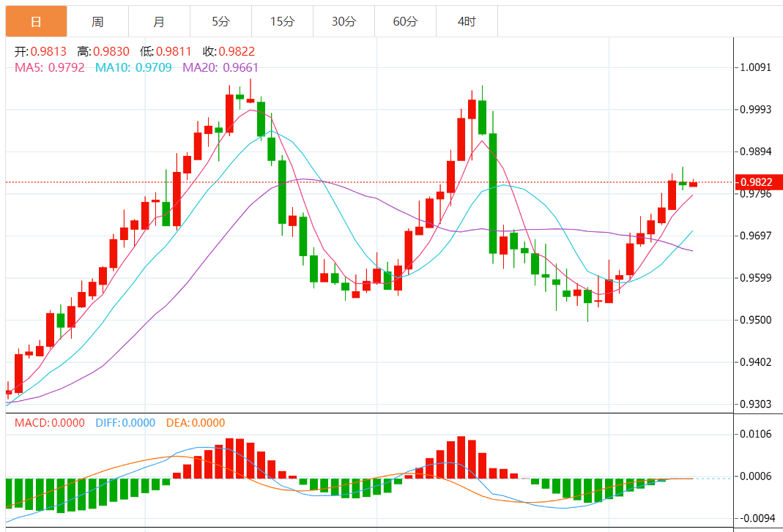783x532 pixels.
Task: Click the DIFF:0.0000 indicator label
Action: click(x=125, y=423)
